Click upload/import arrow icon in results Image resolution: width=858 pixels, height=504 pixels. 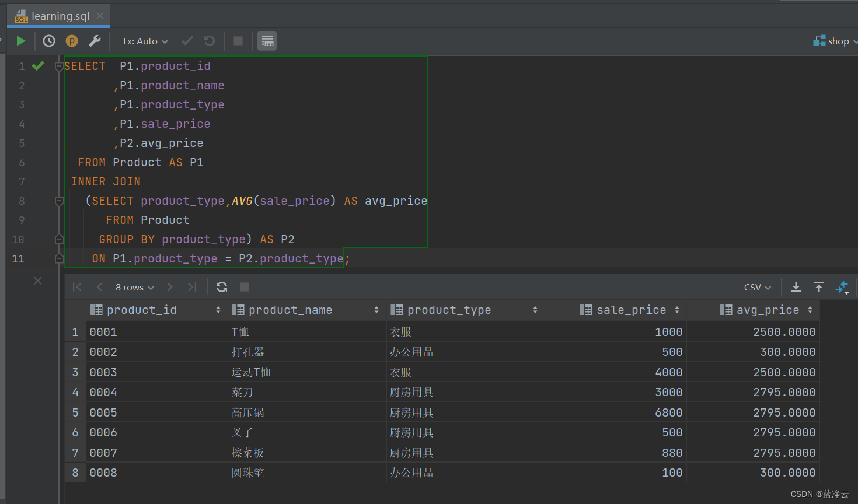[819, 287]
